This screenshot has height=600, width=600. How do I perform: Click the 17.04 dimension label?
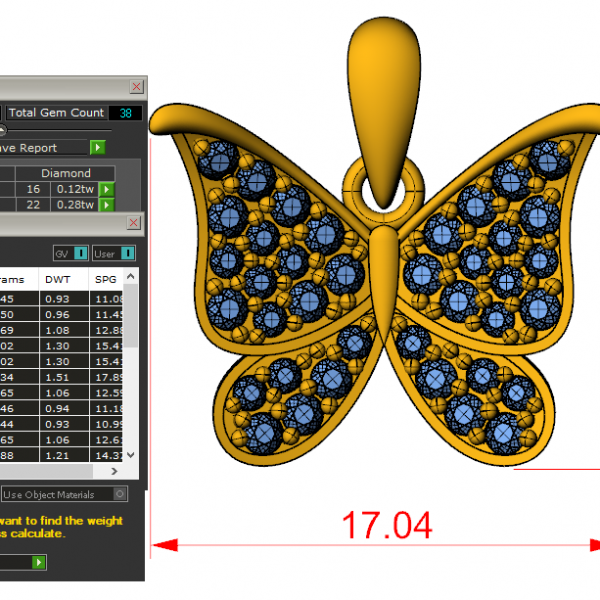[x=387, y=525]
